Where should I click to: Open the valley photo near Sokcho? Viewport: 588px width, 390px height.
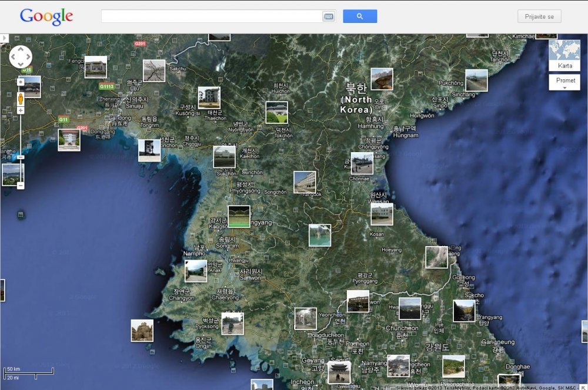point(465,311)
